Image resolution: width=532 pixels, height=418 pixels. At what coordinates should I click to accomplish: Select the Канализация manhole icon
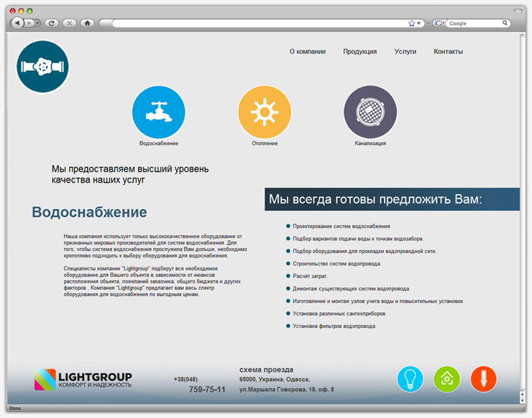coord(370,112)
